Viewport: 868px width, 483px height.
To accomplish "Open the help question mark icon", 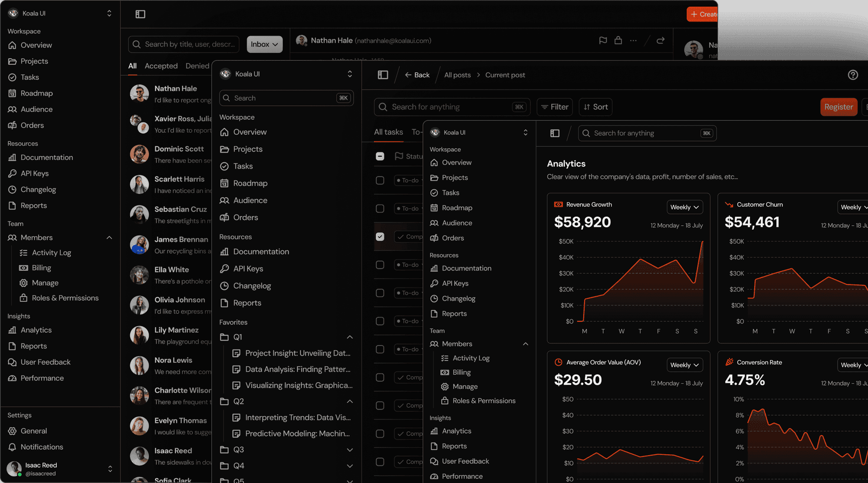I will [853, 75].
